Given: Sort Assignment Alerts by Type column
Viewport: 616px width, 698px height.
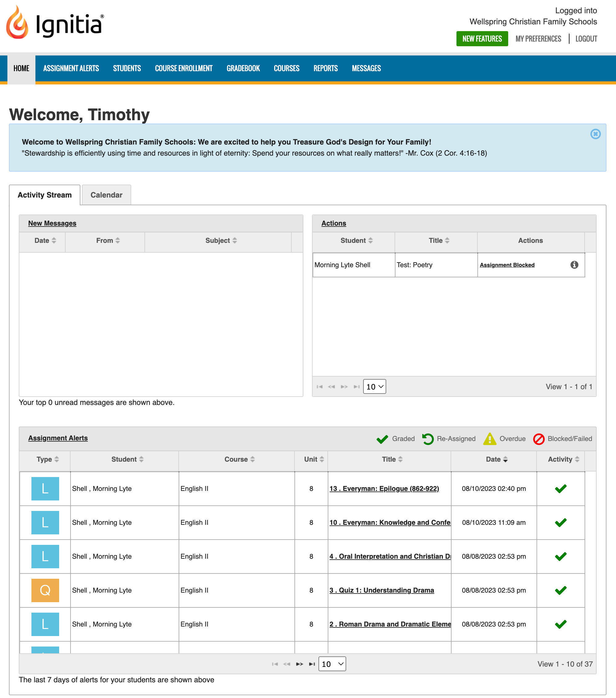Looking at the screenshot, I should tap(47, 459).
